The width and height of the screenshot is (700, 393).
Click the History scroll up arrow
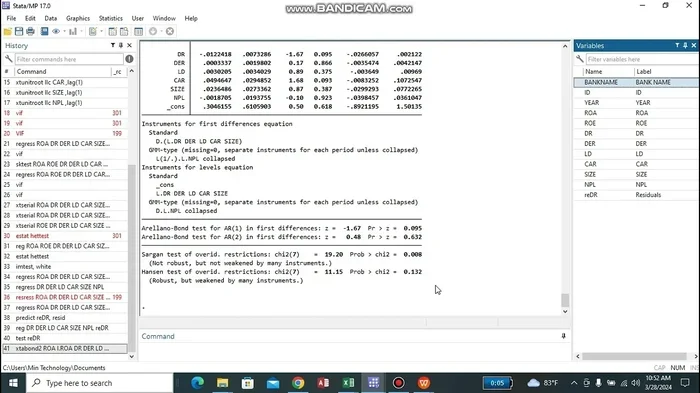coord(131,71)
